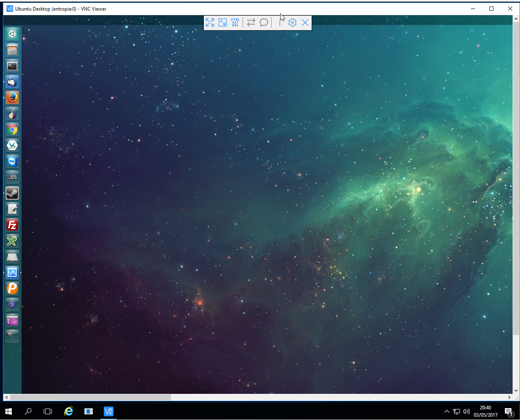The width and height of the screenshot is (520, 420).
Task: Open clock showing 20:40
Action: pos(486,411)
